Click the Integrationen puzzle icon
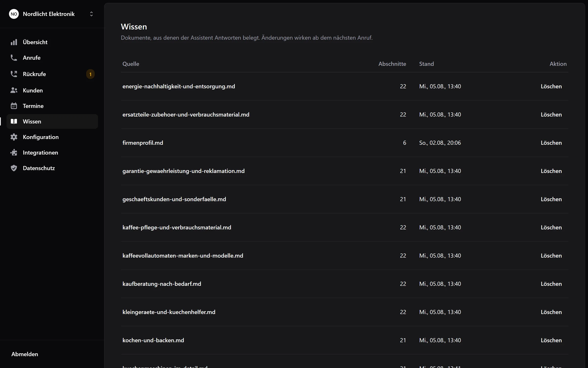Viewport: 588px width, 368px height. (x=14, y=153)
